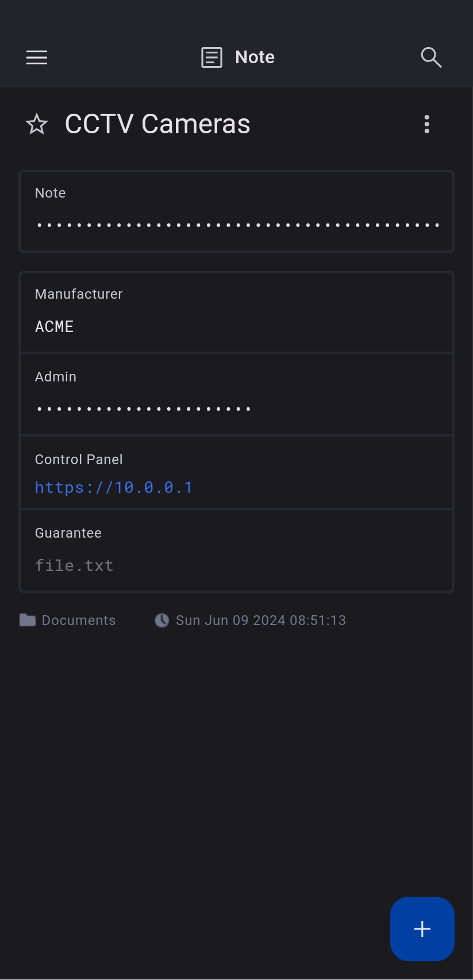Screen dimensions: 473x980
Task: Click the Manufacturer field label
Action: 79,294
